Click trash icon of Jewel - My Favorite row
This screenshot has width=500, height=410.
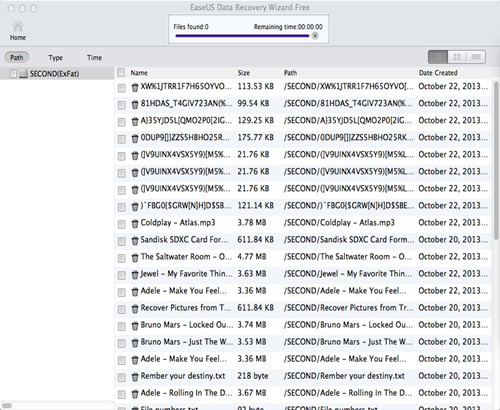[x=135, y=274]
